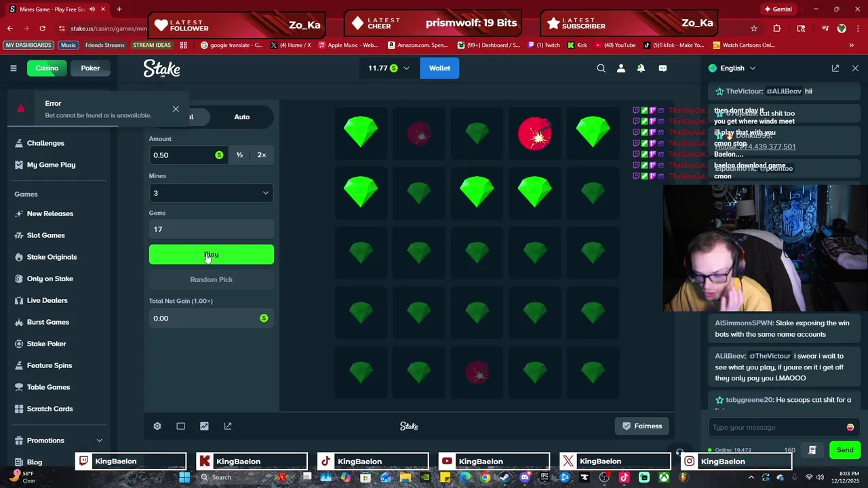The height and width of the screenshot is (488, 868).
Task: Open Scratch Cards in sidebar
Action: click(x=50, y=409)
